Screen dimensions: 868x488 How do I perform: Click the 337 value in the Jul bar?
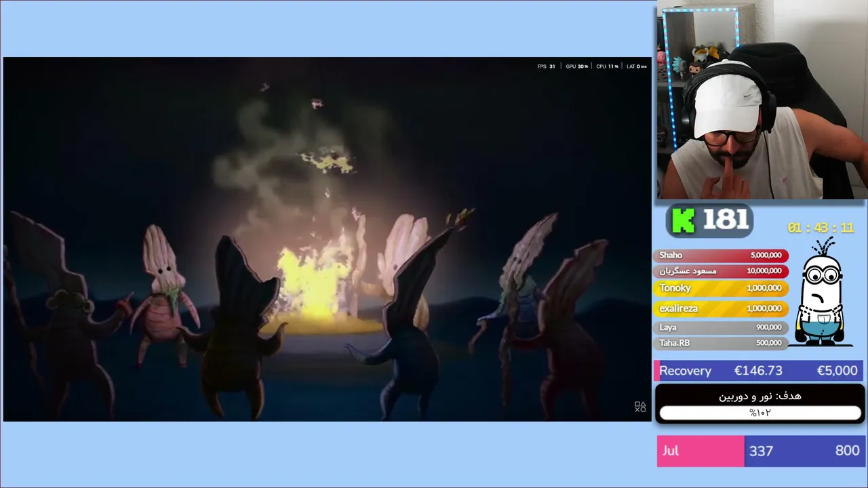click(761, 451)
